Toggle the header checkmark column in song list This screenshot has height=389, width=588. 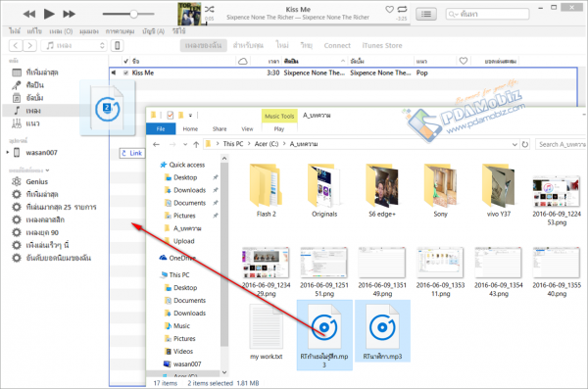click(x=126, y=61)
